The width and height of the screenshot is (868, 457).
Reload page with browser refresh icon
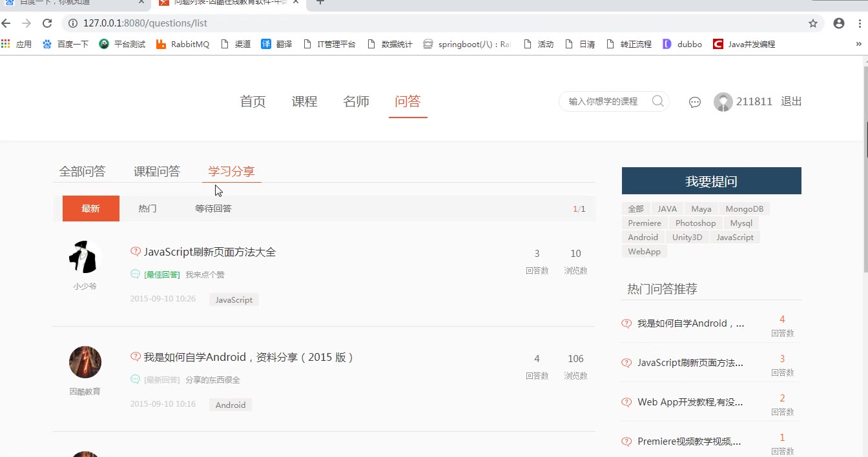47,23
